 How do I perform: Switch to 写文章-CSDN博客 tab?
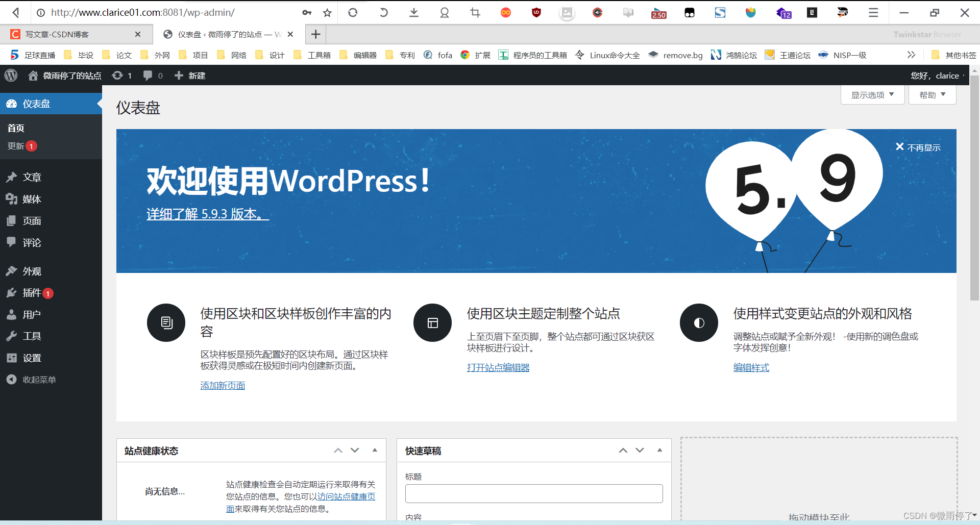[76, 34]
